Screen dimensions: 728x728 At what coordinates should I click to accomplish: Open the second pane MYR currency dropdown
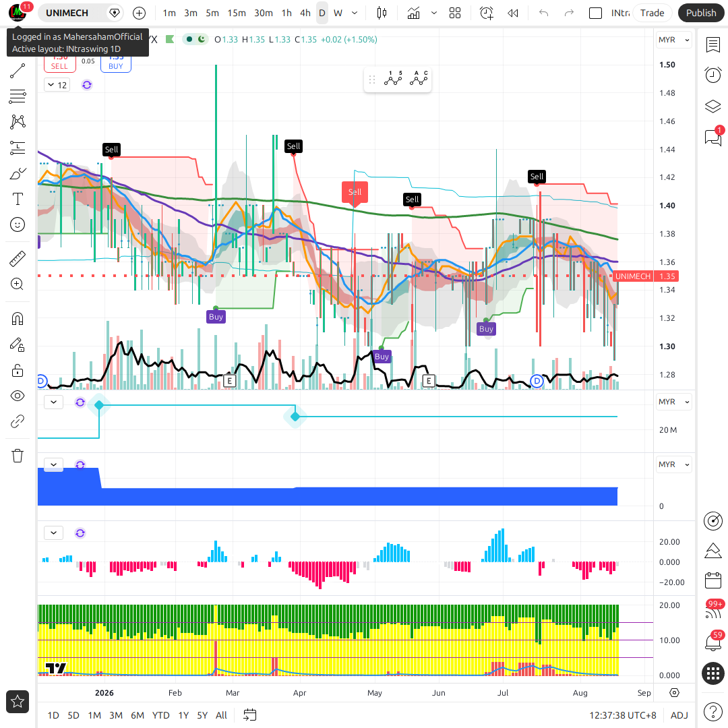(673, 402)
